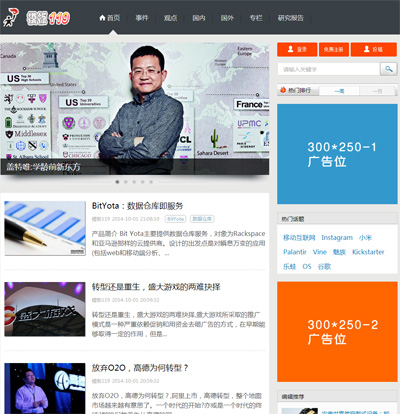Switch hot ranking to 一周 tab

(x=339, y=91)
